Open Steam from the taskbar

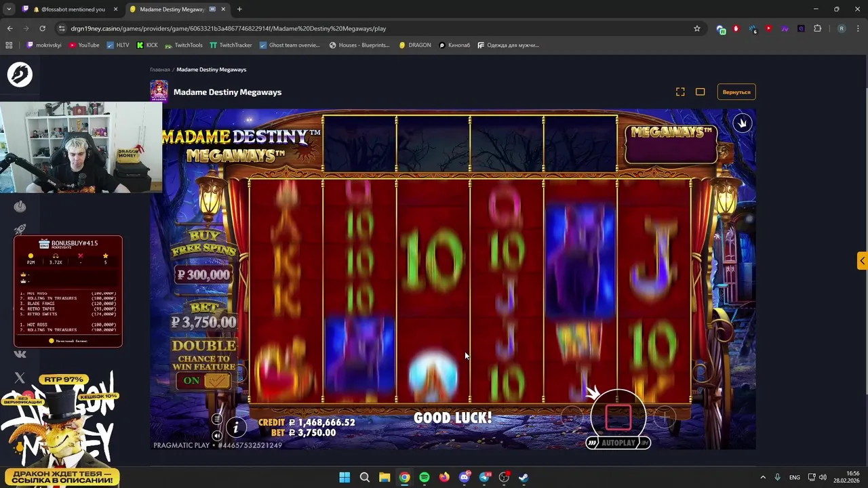(x=524, y=477)
